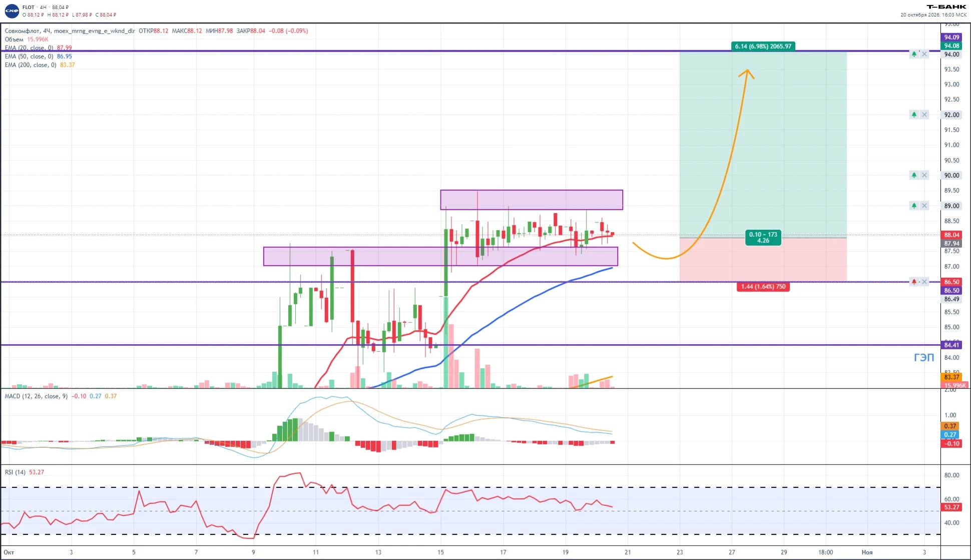This screenshot has height=560, width=971.
Task: Select the ГЭП text label on chart
Action: [924, 357]
